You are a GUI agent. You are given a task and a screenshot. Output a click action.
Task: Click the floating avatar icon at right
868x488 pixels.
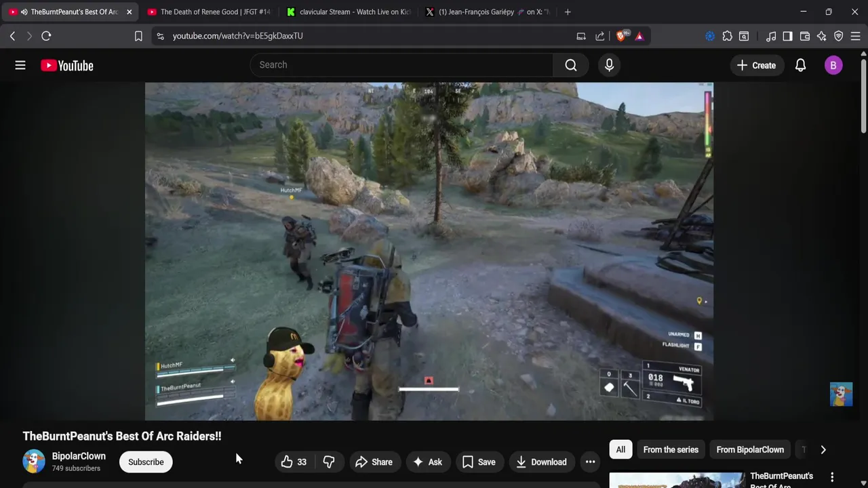(841, 394)
